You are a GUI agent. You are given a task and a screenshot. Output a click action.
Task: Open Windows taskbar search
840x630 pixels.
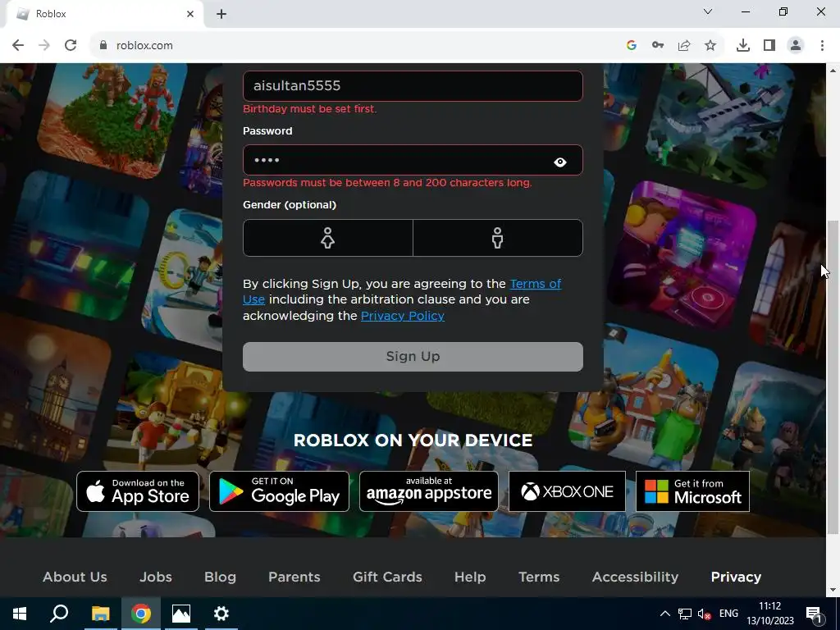coord(59,614)
